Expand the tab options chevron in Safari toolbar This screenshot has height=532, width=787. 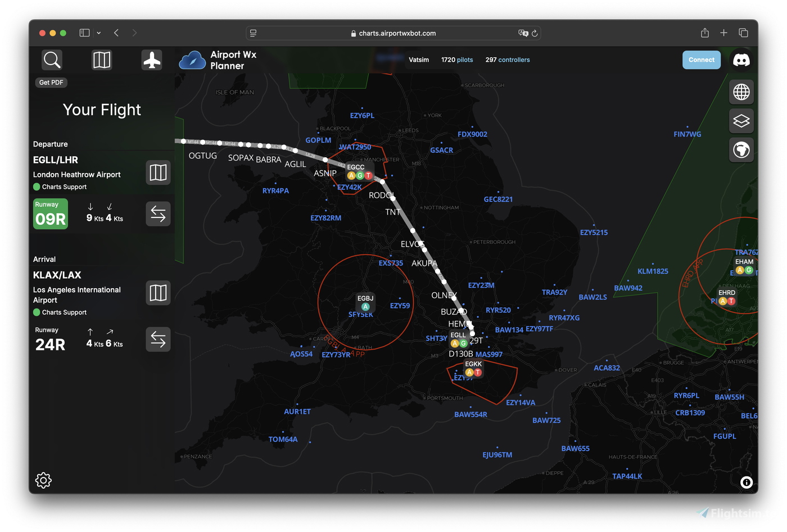click(98, 33)
